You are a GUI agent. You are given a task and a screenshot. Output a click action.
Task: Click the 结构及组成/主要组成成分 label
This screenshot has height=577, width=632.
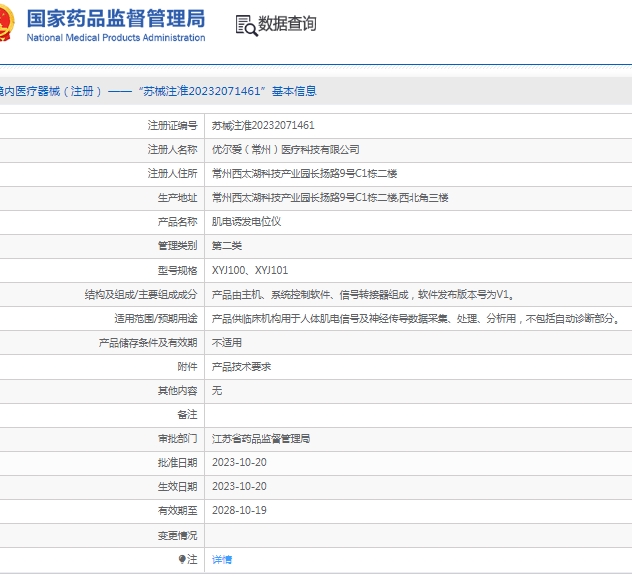(141, 295)
